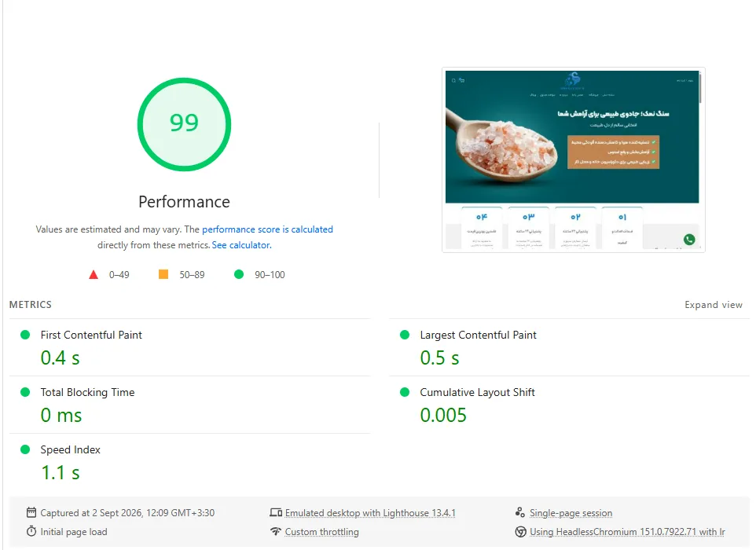756x550 pixels.
Task: Click the Custom throttling label
Action: pyautogui.click(x=321, y=532)
